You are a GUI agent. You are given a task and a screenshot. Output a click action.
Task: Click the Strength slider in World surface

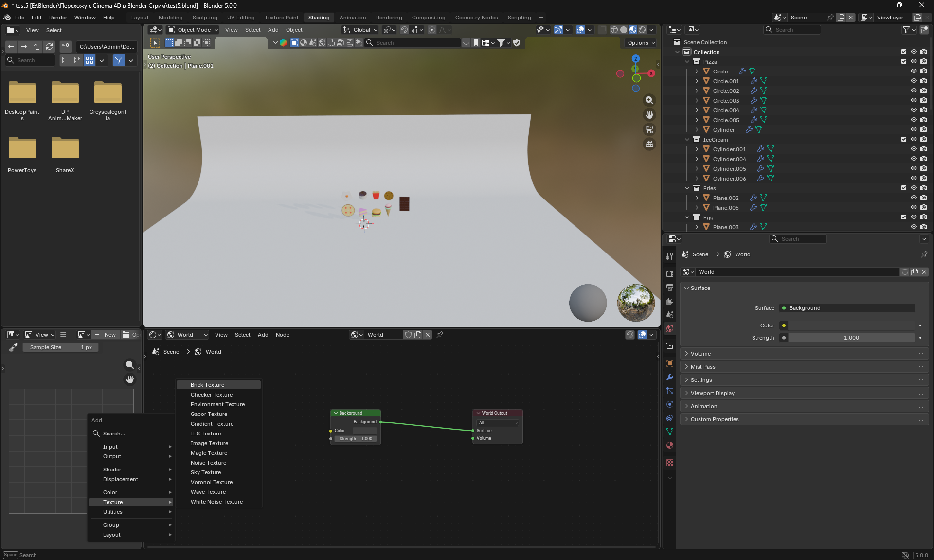[x=851, y=338]
